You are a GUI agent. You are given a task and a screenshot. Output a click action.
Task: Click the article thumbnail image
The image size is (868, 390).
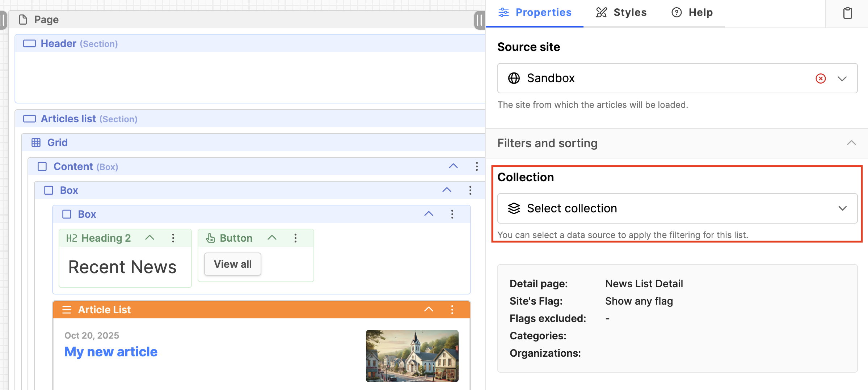[x=412, y=356]
